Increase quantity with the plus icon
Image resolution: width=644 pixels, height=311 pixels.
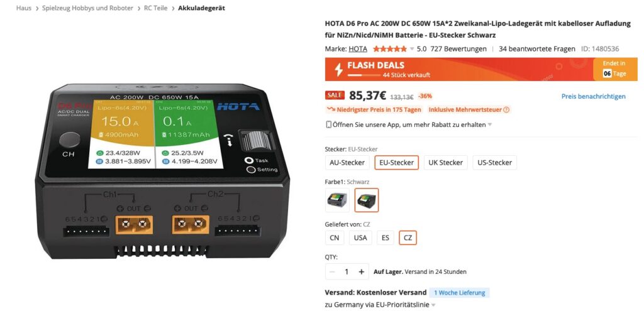362,271
